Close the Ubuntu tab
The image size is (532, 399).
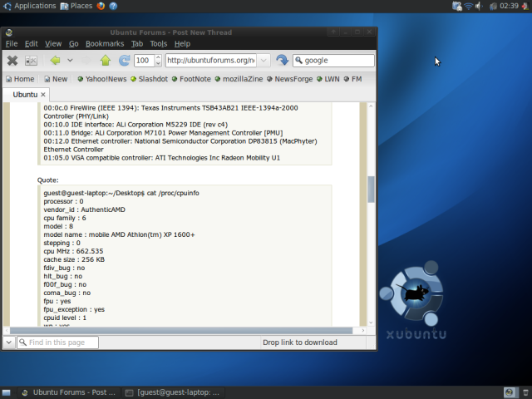(43, 95)
